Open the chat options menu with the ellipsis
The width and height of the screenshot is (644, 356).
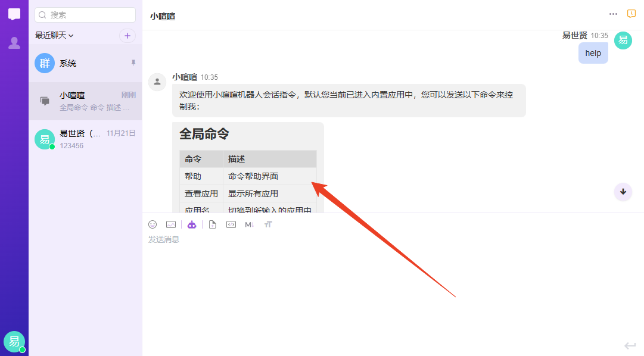tap(612, 14)
